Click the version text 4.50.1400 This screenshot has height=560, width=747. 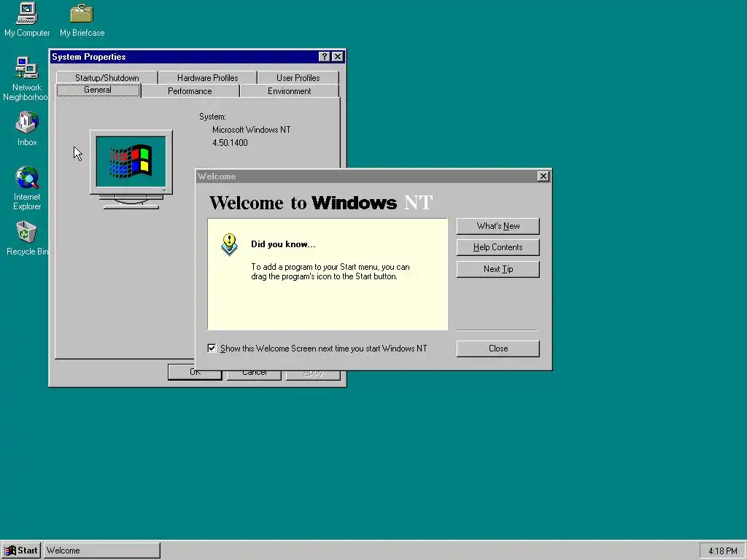(x=230, y=143)
